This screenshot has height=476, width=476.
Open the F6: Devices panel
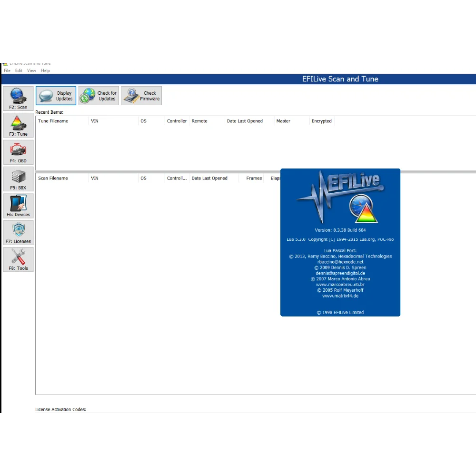(18, 205)
